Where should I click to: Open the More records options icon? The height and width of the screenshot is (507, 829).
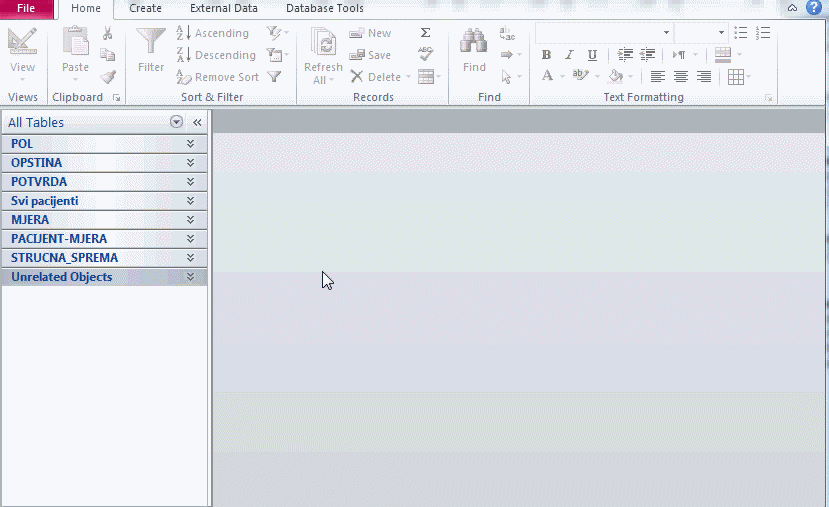pyautogui.click(x=429, y=77)
